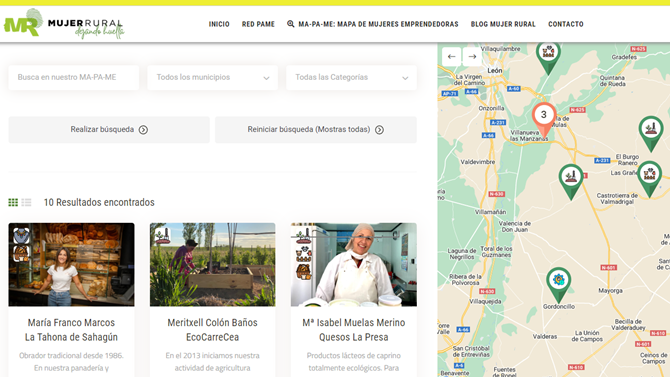Open the Mujer Rural logo homepage
The image size is (670, 377).
click(x=64, y=24)
